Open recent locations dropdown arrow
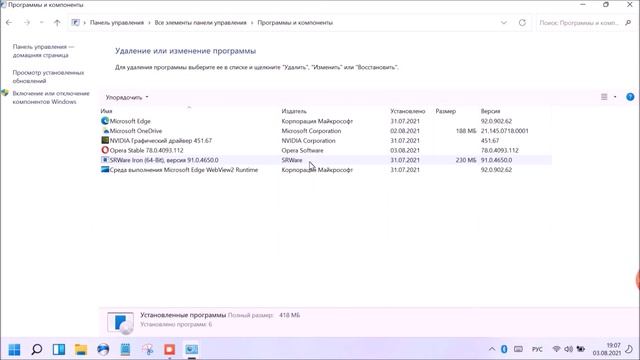Image resolution: width=640 pixels, height=360 pixels. coord(42,22)
